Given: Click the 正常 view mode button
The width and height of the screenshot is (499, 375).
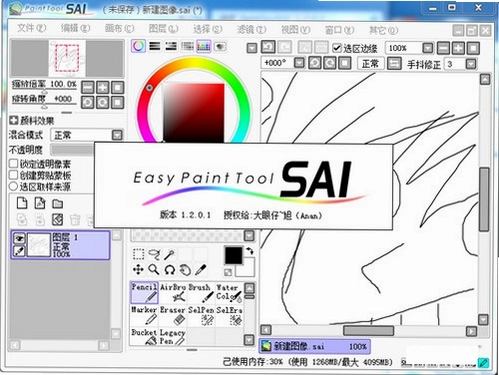Looking at the screenshot, I should [370, 63].
